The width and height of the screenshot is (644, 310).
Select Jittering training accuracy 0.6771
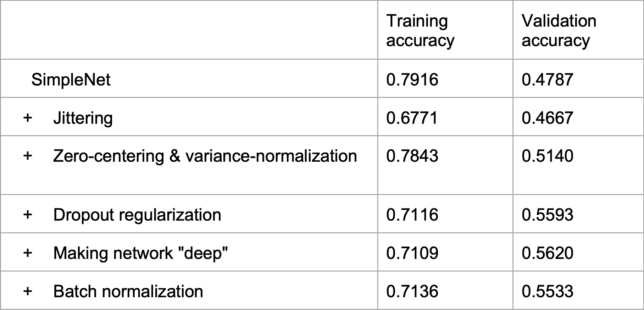412,118
